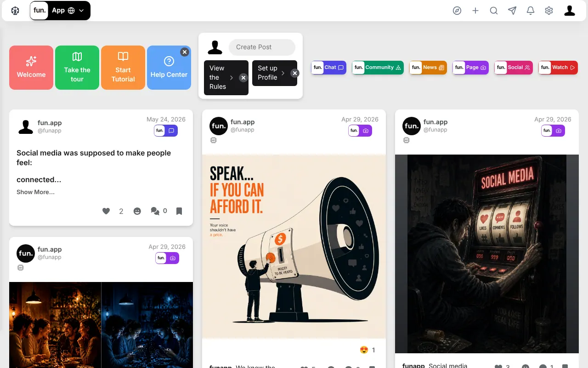Expand Show More on the May 24 post
The height and width of the screenshot is (368, 588).
[x=35, y=192]
